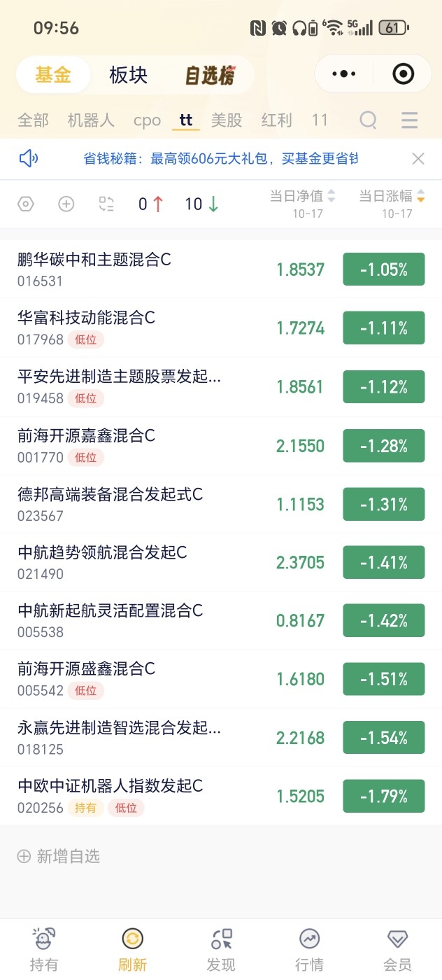Image resolution: width=442 pixels, height=980 pixels.
Task: Switch to the Sector (板块) tab
Action: 129,75
